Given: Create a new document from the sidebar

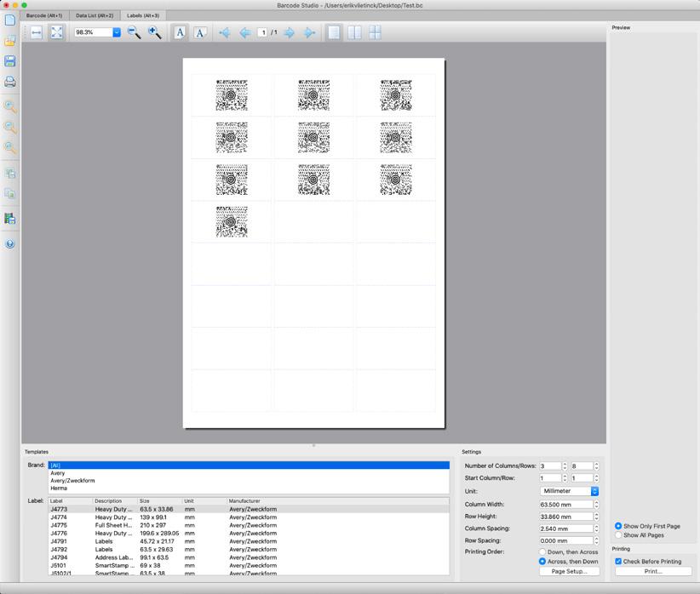Looking at the screenshot, I should (10, 20).
